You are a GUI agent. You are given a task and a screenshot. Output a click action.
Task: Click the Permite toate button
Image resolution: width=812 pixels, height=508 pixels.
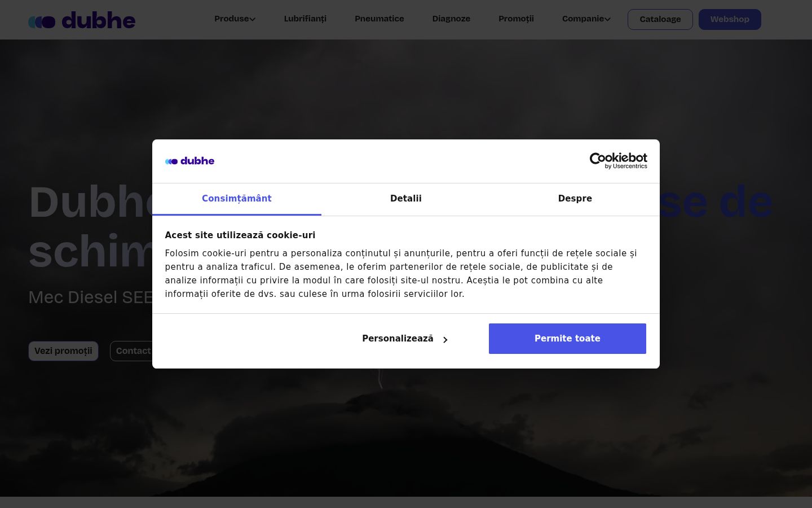567,339
